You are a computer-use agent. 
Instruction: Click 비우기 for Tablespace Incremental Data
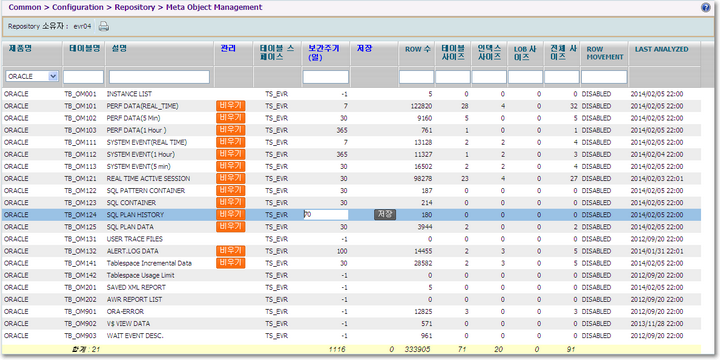tap(231, 263)
